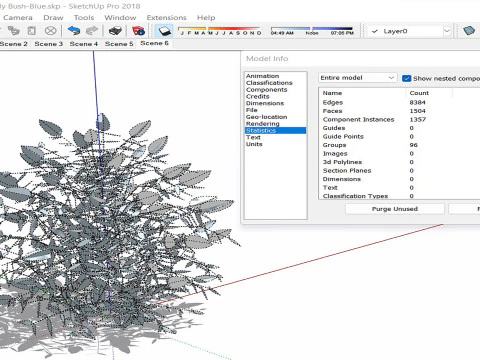
Task: Click the Purge Unused button
Action: pyautogui.click(x=395, y=209)
